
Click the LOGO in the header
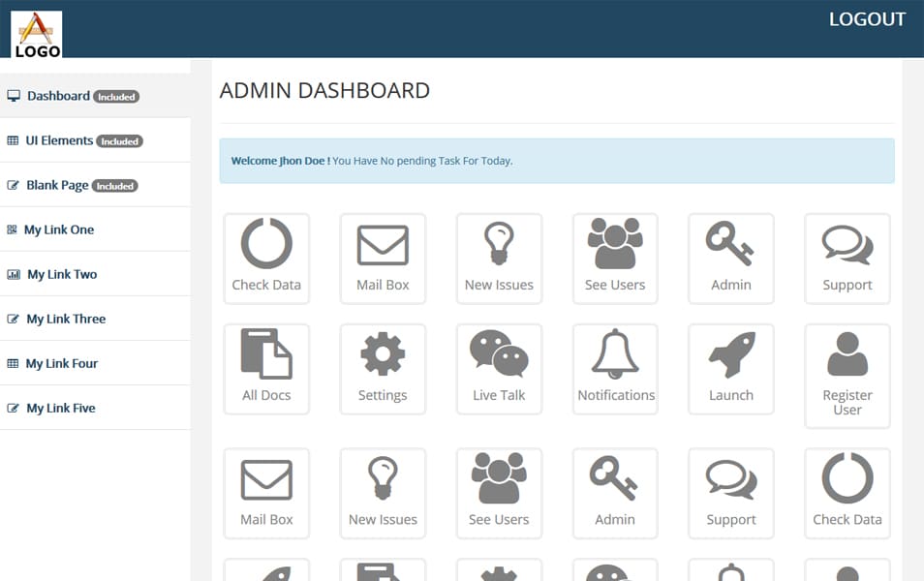pyautogui.click(x=36, y=32)
